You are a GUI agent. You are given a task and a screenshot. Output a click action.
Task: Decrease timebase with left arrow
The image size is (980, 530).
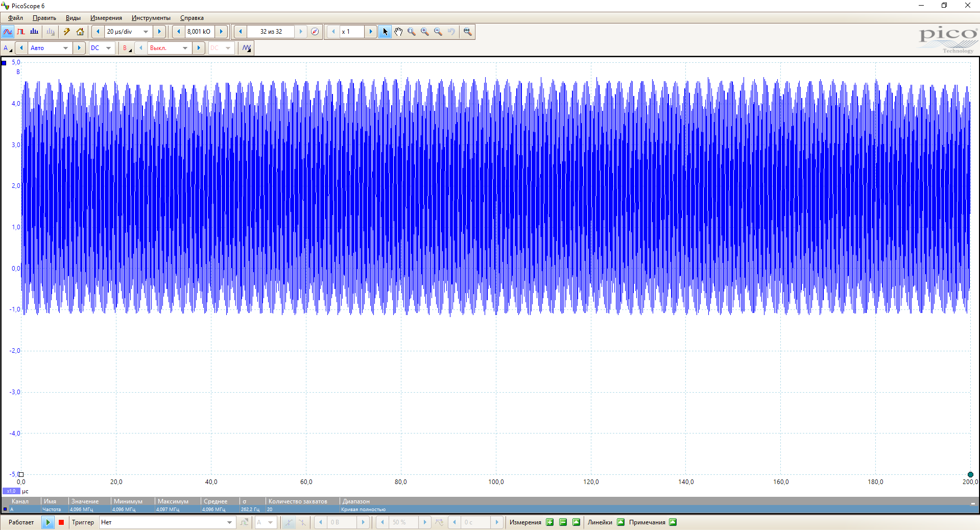click(98, 32)
